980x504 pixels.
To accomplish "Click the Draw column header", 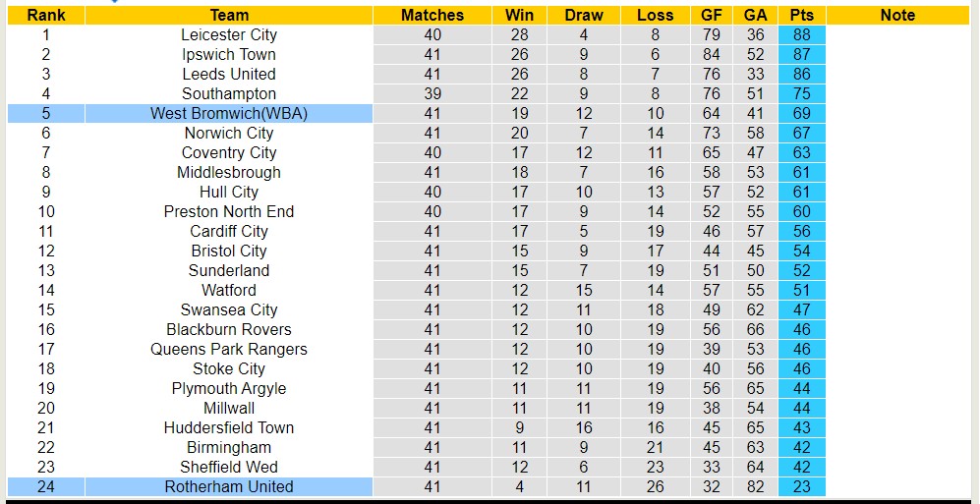I will 584,15.
